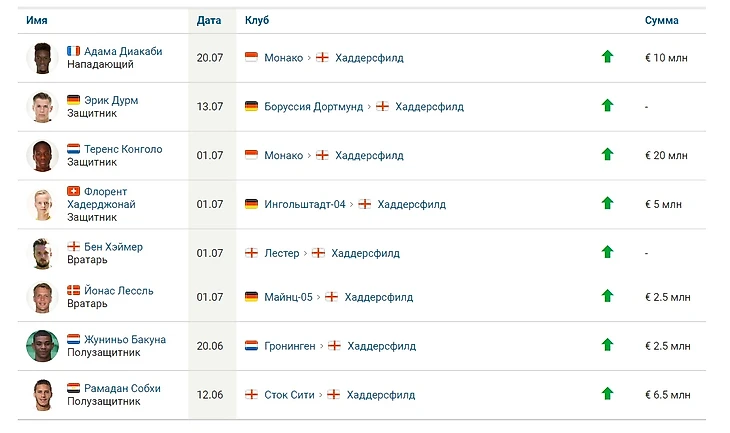Click the German flag before Боруссия Дортмунд

(x=251, y=106)
